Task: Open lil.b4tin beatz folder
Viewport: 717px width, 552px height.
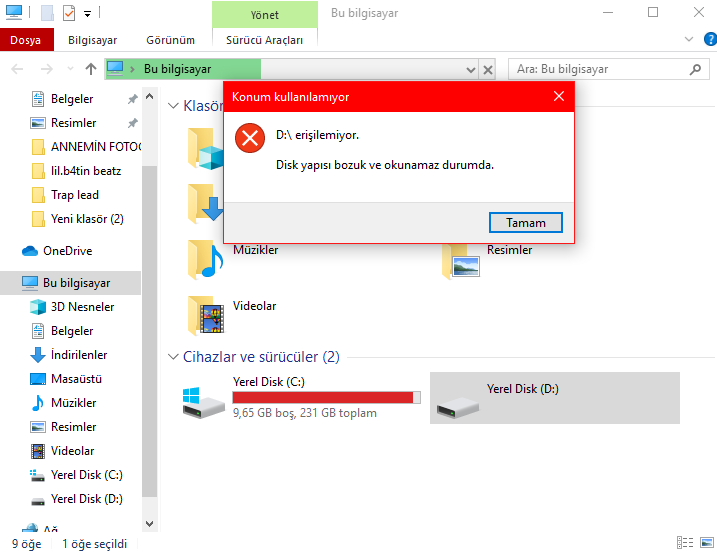Action: pos(76,171)
